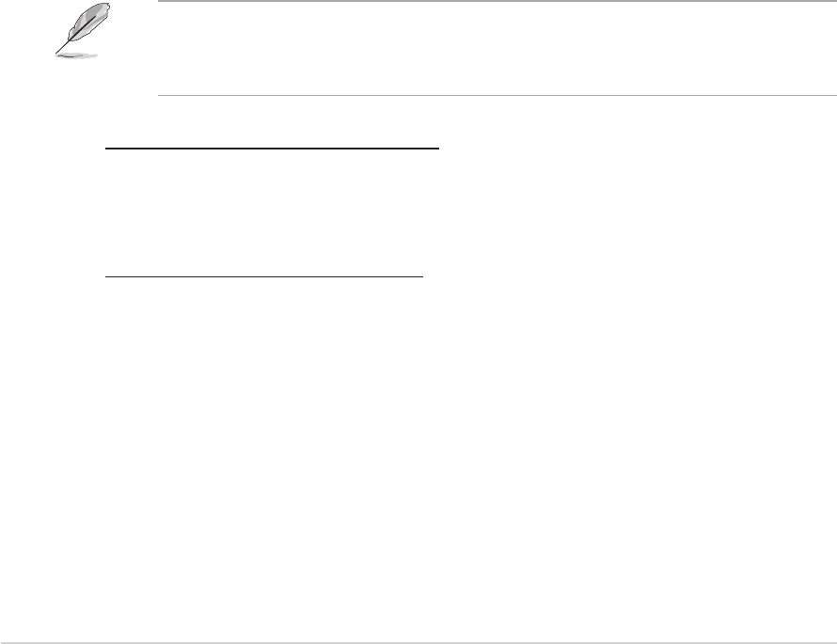Click the thin black horizontal underline
The height and width of the screenshot is (644, 837).
[x=263, y=277]
